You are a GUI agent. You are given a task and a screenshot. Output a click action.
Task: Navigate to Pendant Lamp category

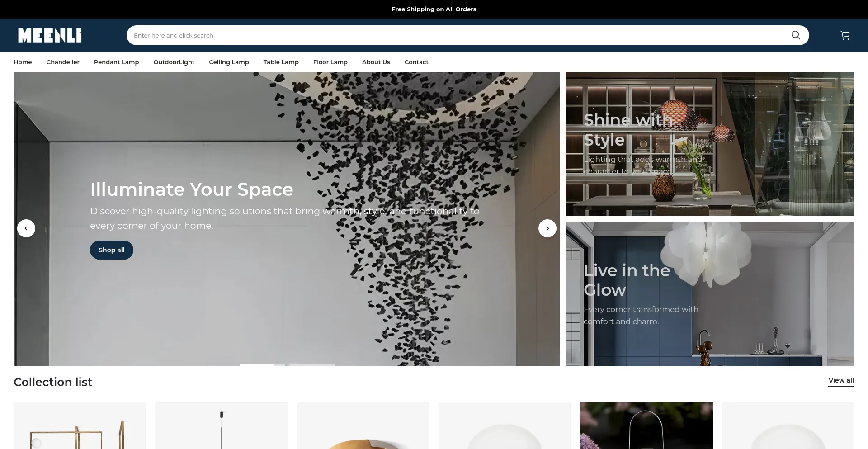pos(116,62)
